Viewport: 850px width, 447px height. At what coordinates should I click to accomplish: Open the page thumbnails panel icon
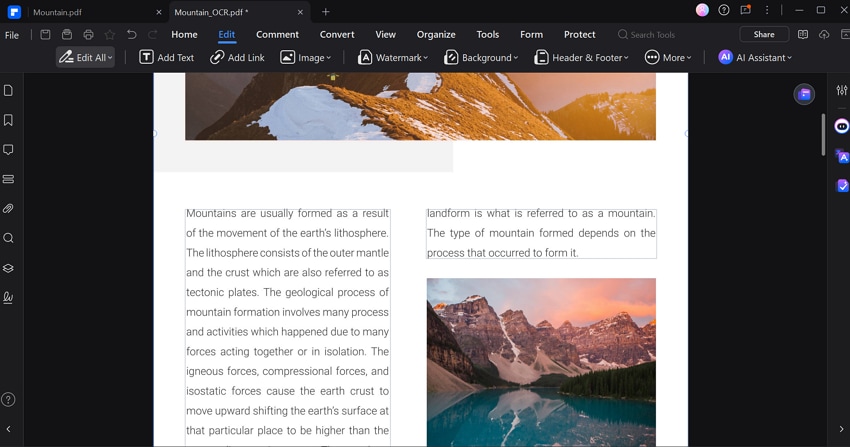[x=8, y=90]
